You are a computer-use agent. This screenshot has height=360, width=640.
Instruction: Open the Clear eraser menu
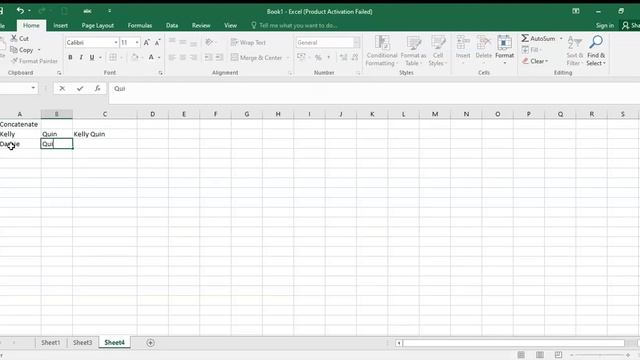[535, 61]
